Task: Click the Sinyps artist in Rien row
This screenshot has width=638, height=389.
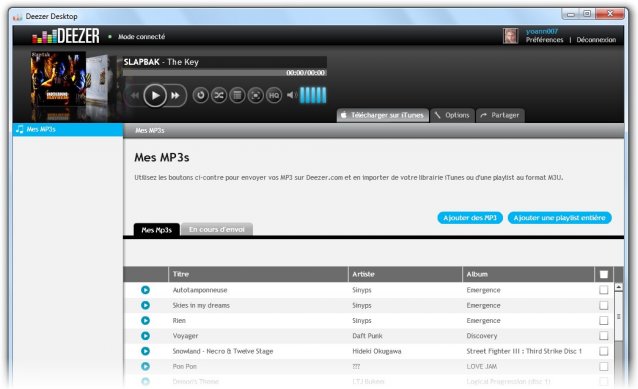Action: 362,321
